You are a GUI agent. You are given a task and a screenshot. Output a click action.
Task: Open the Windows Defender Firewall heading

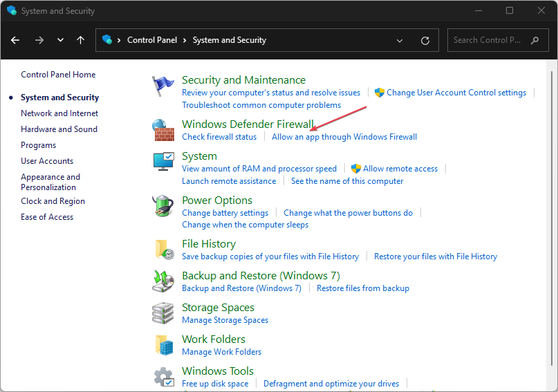point(248,124)
